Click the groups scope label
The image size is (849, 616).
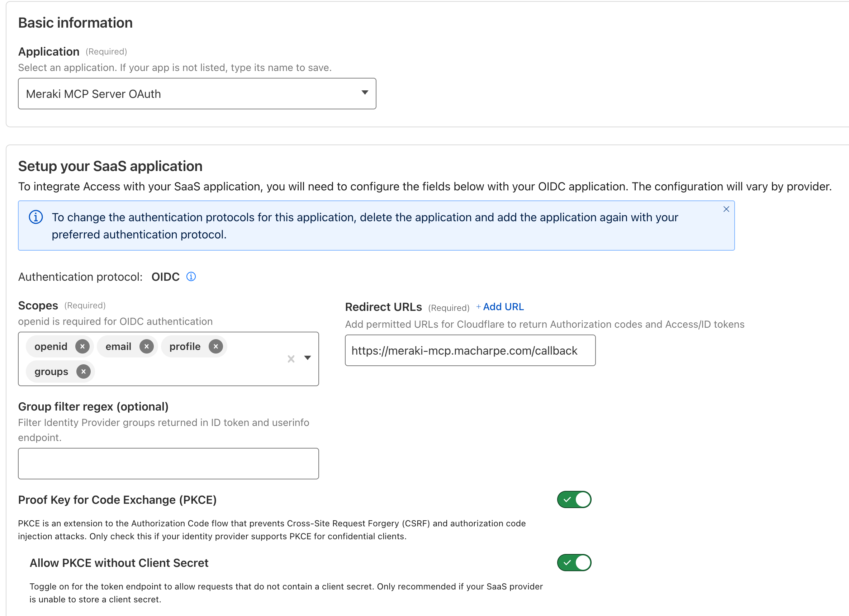51,372
